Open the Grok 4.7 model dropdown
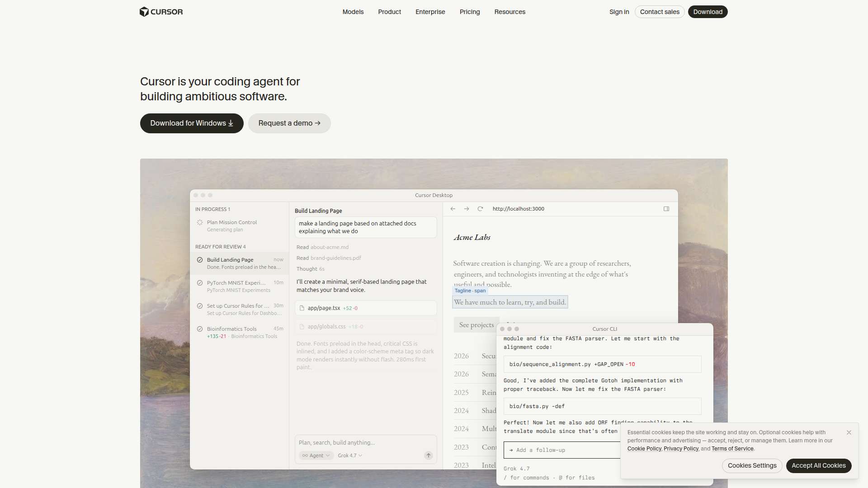Screen dimensions: 868x488 [350, 455]
